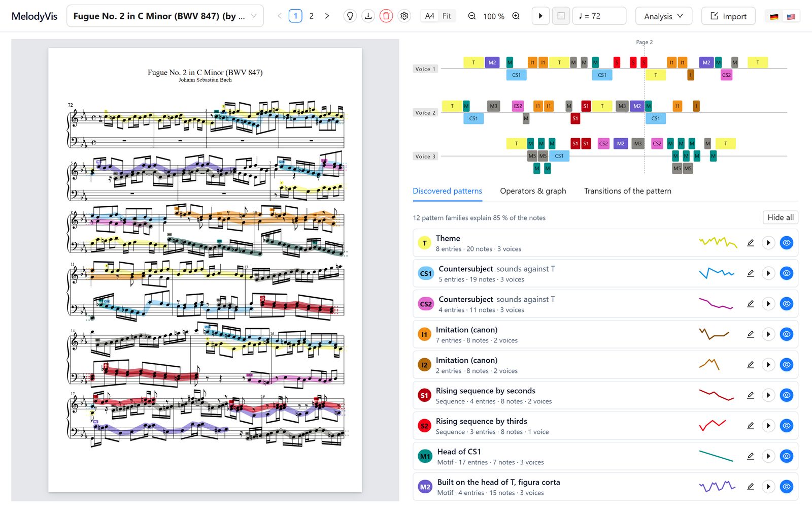Open the Fugue No. 2 piece dropdown

(165, 16)
